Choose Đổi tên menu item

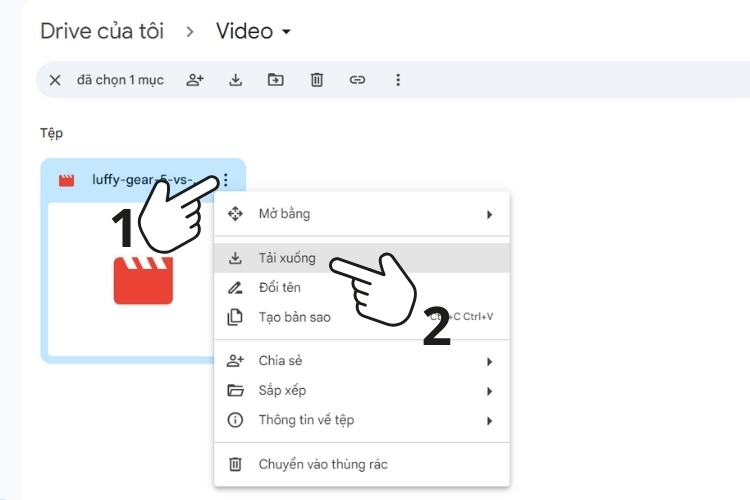(362, 288)
